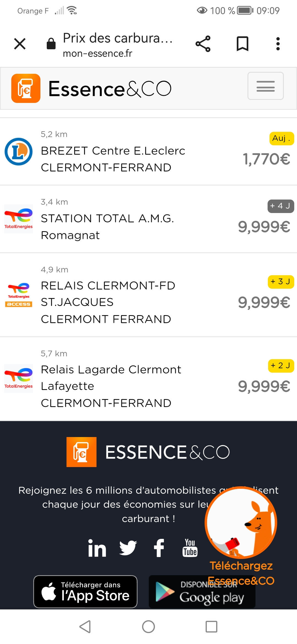Open the Twitter bird icon
The height and width of the screenshot is (644, 297).
128,548
